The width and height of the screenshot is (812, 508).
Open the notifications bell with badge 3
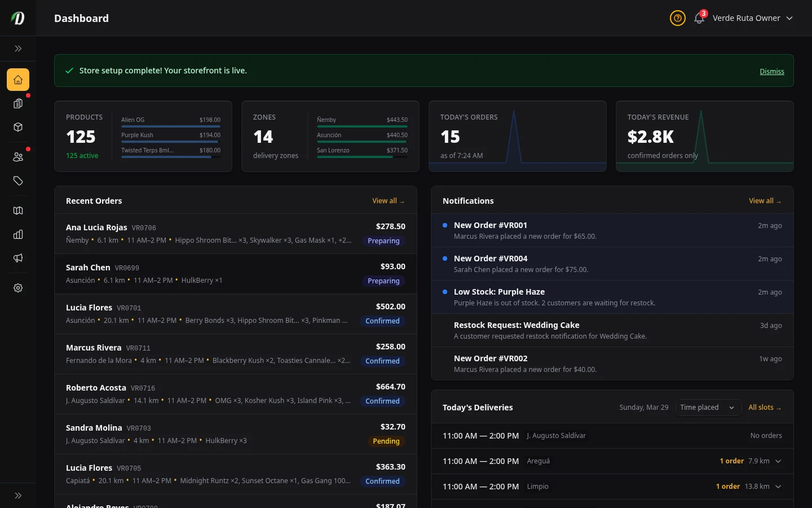699,18
